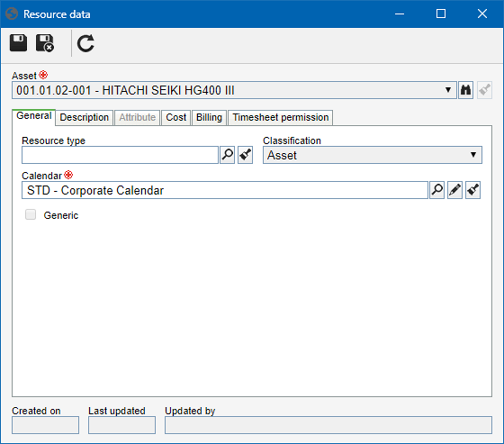Click the Save and exit icon

45,43
